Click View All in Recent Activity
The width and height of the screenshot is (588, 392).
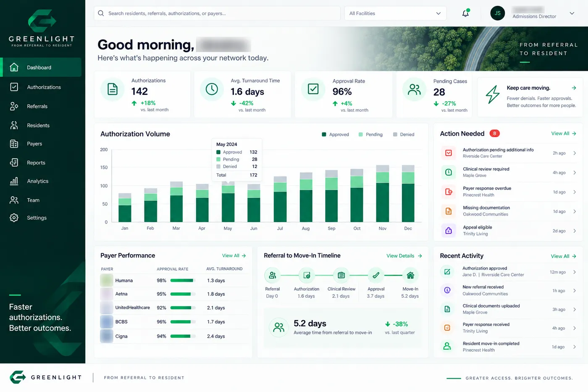pyautogui.click(x=564, y=256)
